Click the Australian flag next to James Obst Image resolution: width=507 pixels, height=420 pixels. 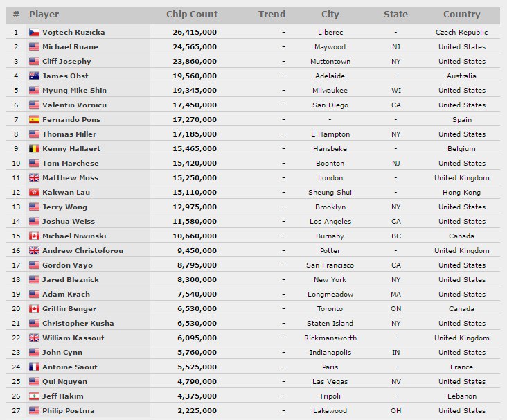(34, 76)
